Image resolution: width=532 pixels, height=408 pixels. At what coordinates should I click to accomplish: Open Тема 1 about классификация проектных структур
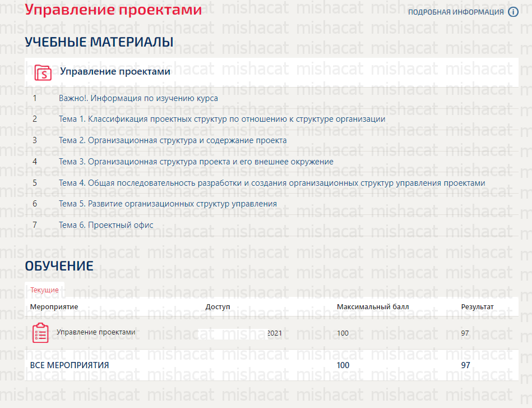pos(222,119)
